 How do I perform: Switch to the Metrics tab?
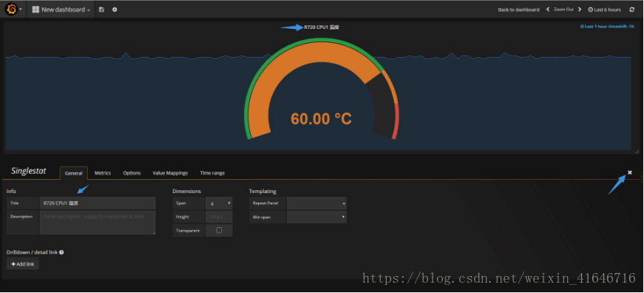click(103, 173)
